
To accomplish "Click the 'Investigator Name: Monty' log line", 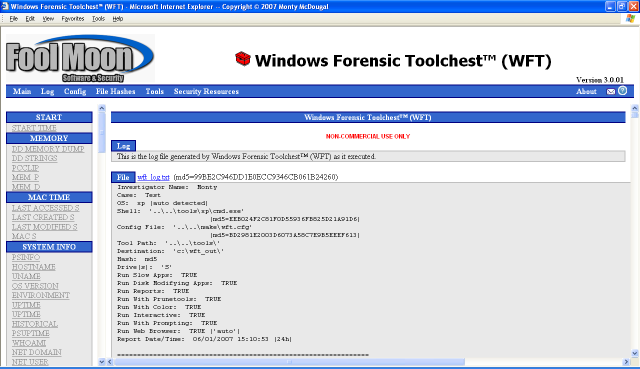I will click(x=167, y=187).
